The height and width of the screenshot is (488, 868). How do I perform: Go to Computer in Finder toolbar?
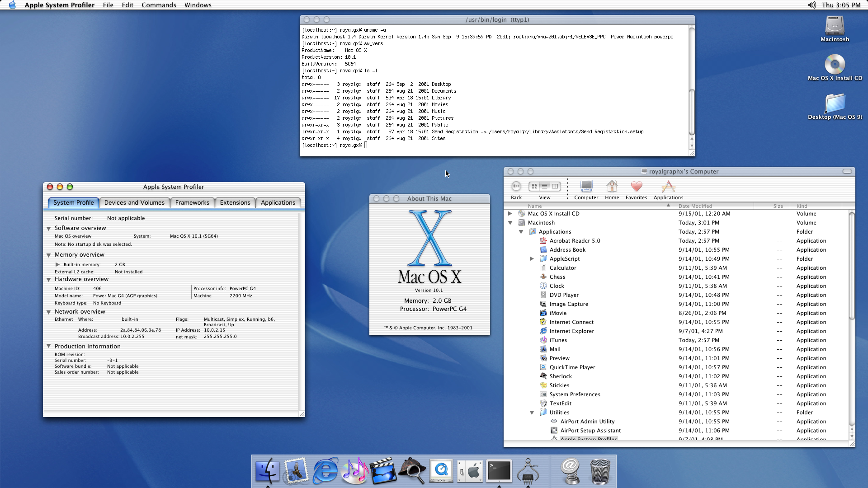[586, 190]
